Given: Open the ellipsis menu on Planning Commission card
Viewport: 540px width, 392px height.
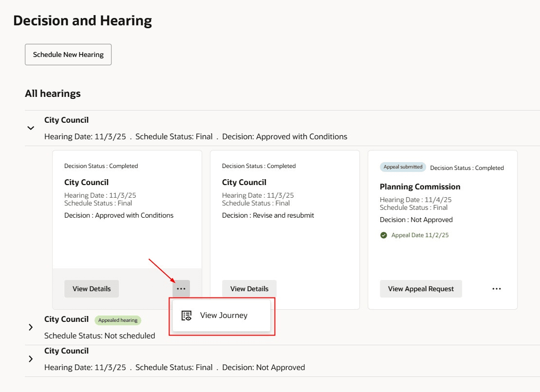Looking at the screenshot, I should click(x=496, y=288).
